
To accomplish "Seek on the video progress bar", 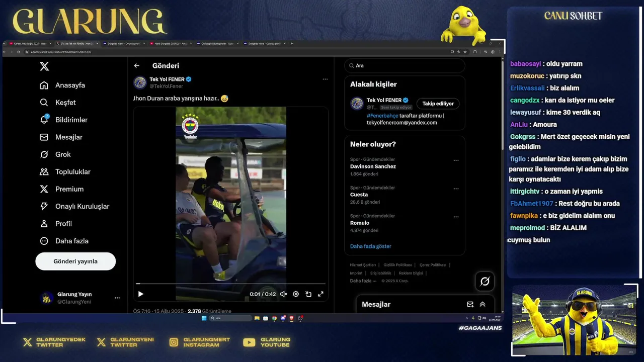I will click(x=231, y=284).
